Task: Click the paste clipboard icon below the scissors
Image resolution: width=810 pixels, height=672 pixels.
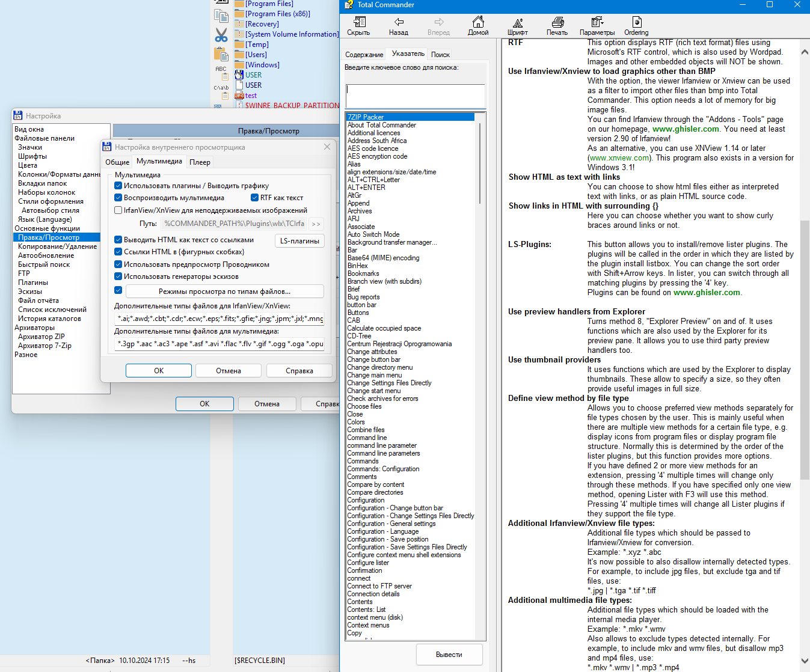Action: click(x=221, y=53)
